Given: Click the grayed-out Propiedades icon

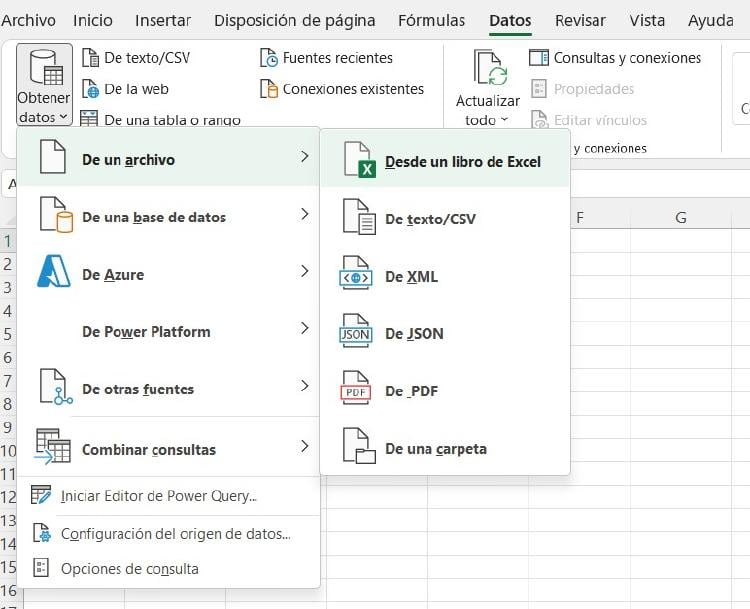Looking at the screenshot, I should pos(539,89).
